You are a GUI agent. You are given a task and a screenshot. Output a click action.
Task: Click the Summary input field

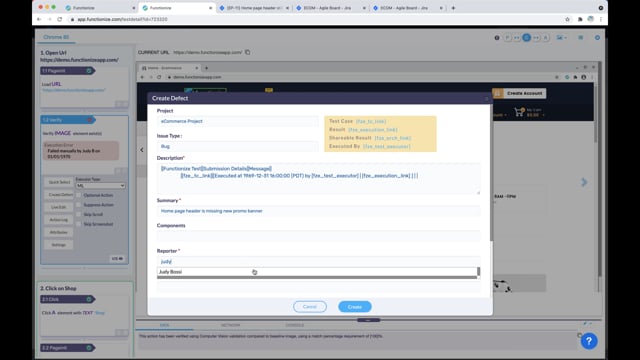click(x=318, y=211)
